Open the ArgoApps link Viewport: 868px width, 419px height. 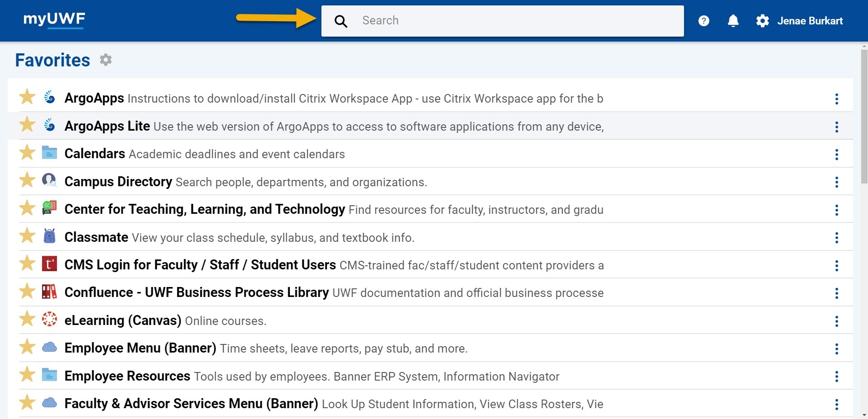(94, 98)
